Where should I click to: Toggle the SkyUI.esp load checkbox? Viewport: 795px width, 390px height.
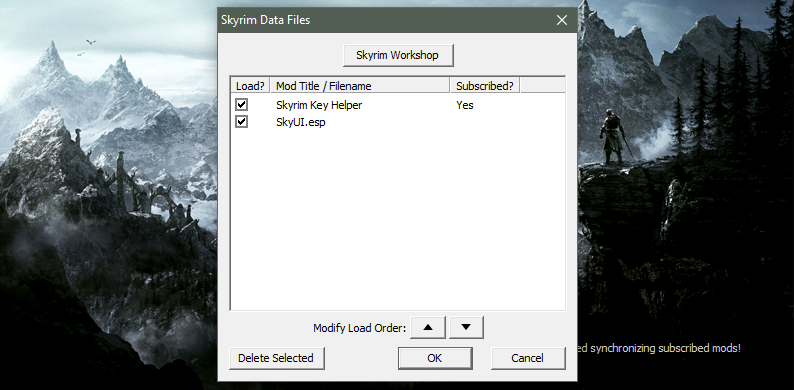(x=241, y=122)
